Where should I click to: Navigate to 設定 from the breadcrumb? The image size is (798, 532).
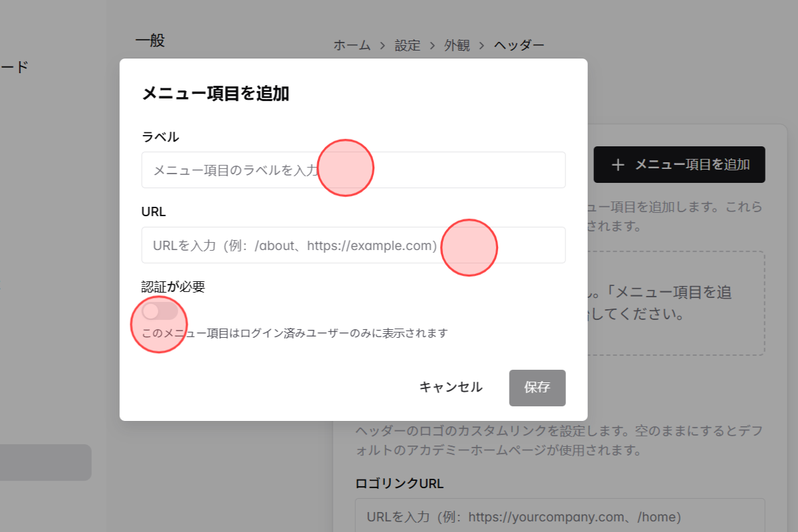(x=407, y=45)
